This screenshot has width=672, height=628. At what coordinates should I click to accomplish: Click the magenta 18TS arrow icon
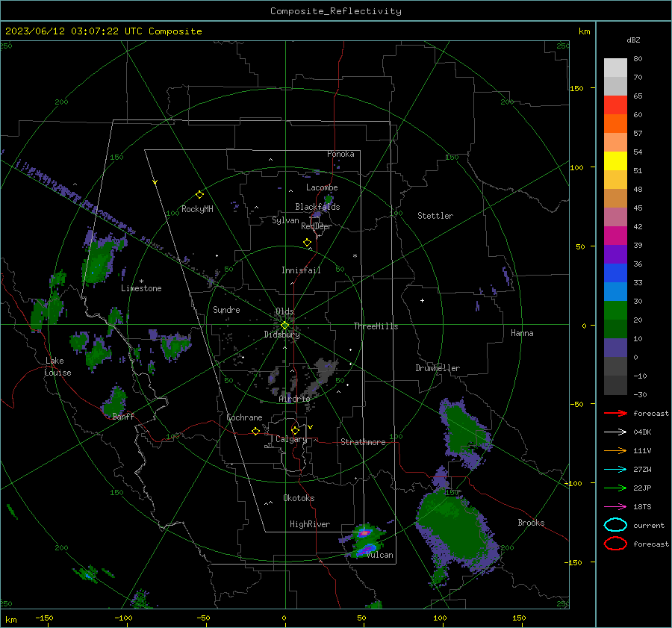[x=615, y=507]
